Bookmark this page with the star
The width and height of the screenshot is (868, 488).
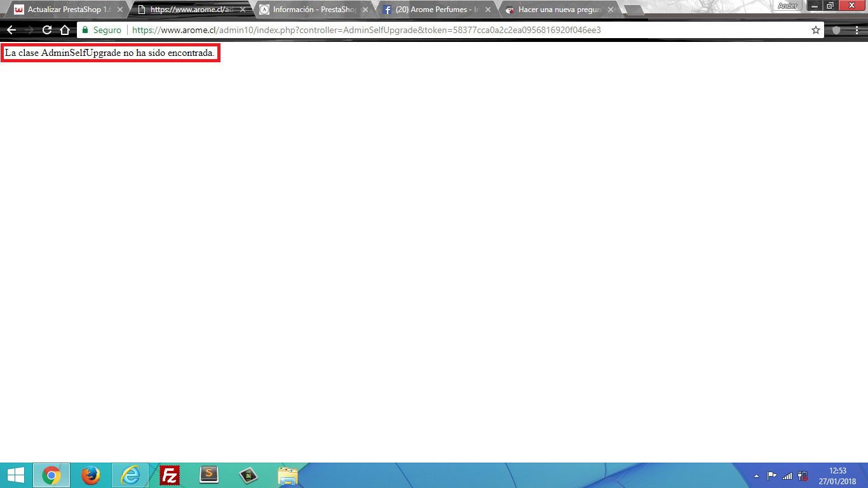click(816, 30)
